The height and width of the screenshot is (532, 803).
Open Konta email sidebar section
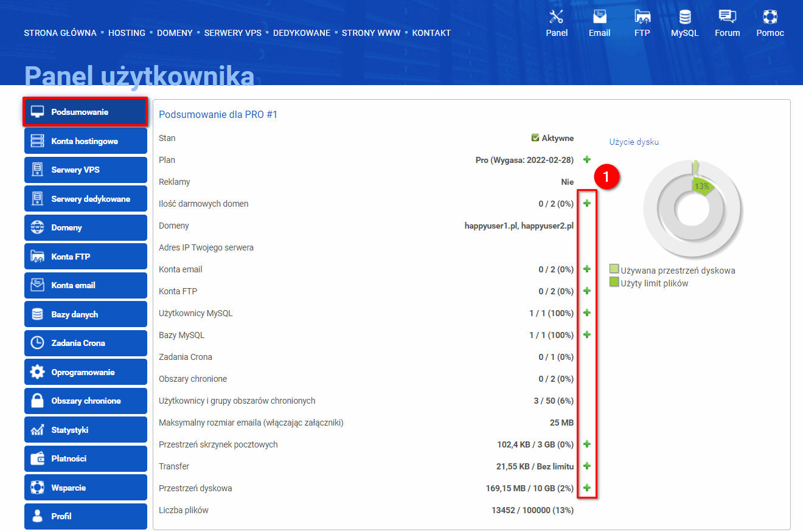(86, 285)
